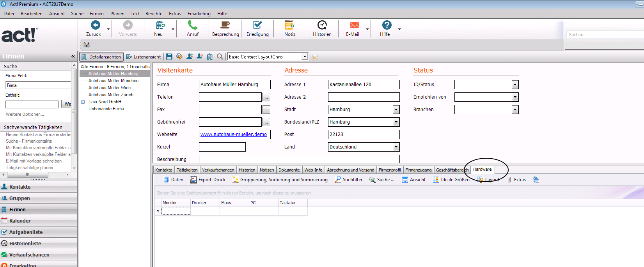Click the save diskette icon

(169, 57)
